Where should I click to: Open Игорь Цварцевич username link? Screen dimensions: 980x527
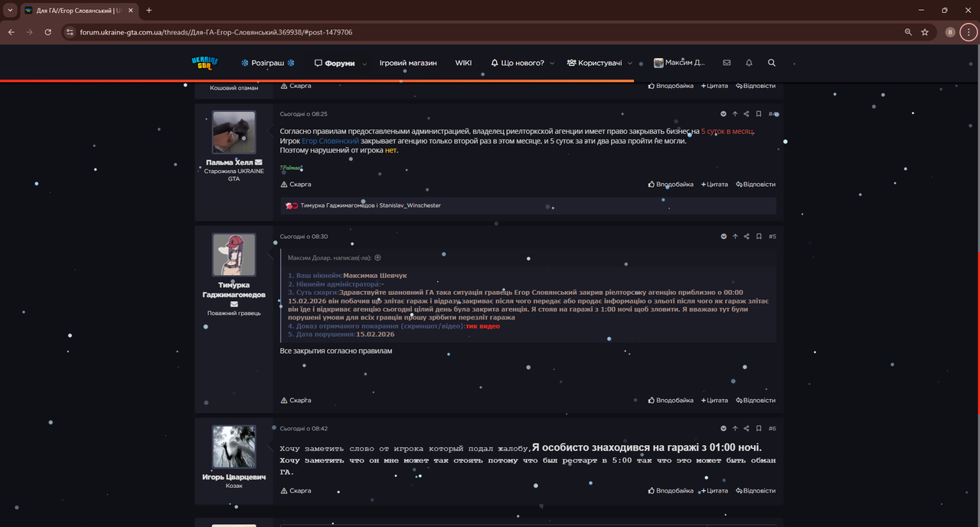[234, 477]
